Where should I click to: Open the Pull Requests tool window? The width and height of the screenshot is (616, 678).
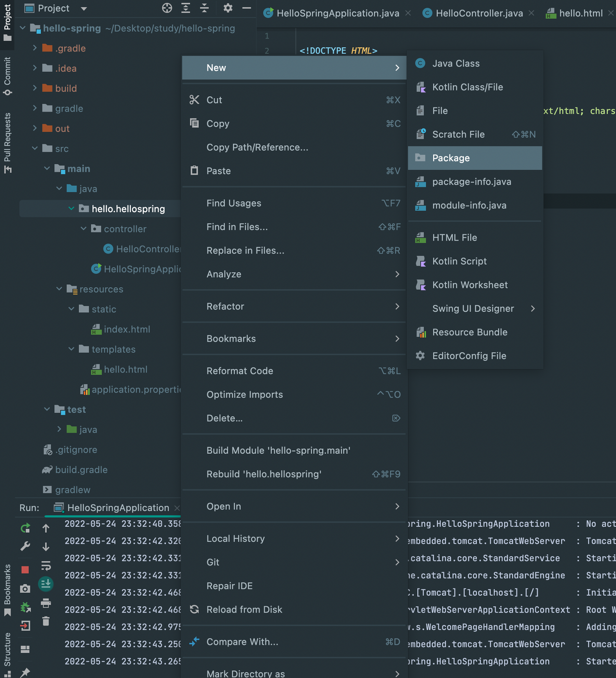click(7, 143)
